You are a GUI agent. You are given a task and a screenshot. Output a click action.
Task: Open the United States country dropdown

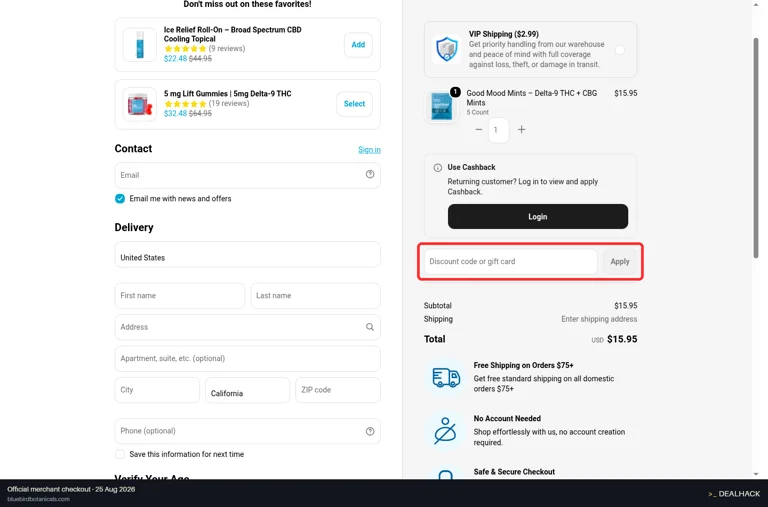(x=247, y=254)
